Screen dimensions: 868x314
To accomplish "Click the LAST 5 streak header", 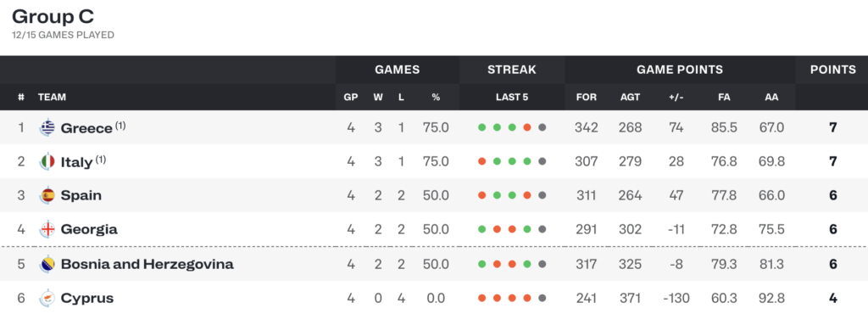I will point(512,97).
